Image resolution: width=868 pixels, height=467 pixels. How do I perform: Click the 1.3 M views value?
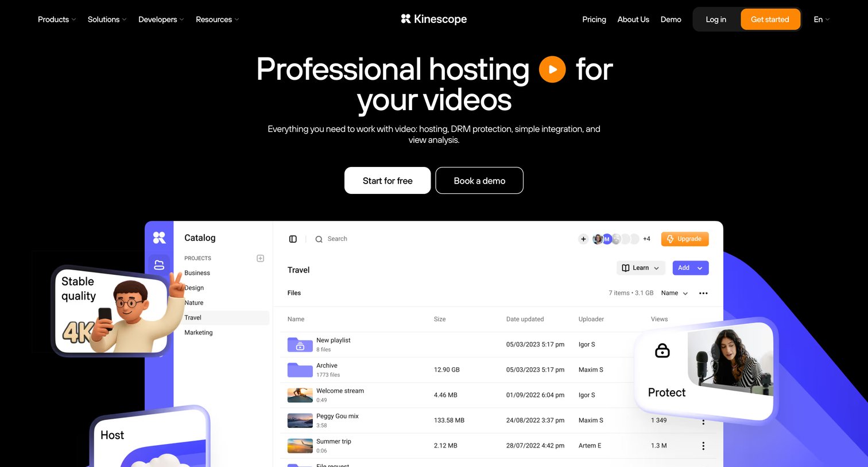pos(659,446)
